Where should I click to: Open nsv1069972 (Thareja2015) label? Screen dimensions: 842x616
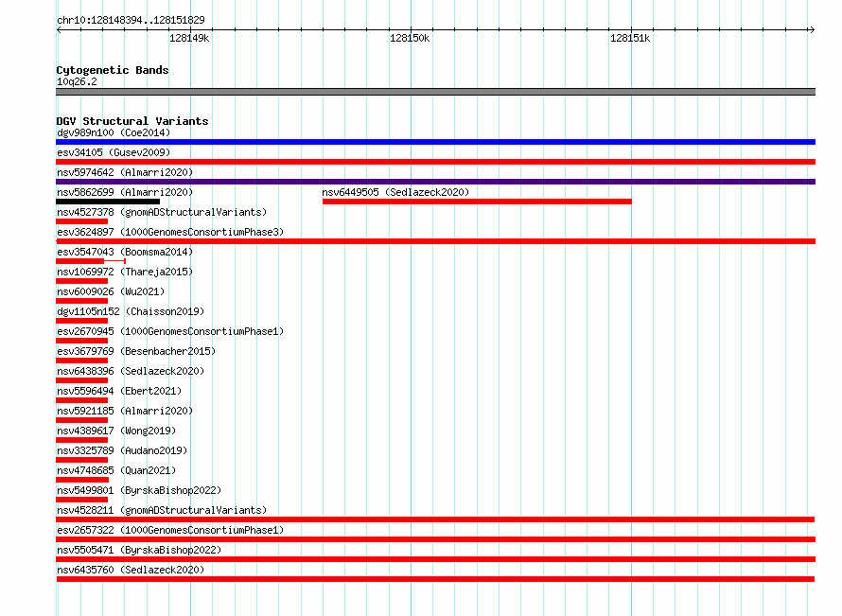point(125,272)
